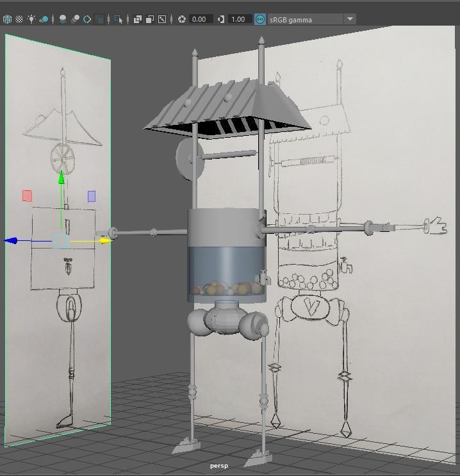Viewport: 460px width, 476px height.
Task: Enable multisample anti-aliasing icon
Action: click(x=86, y=19)
